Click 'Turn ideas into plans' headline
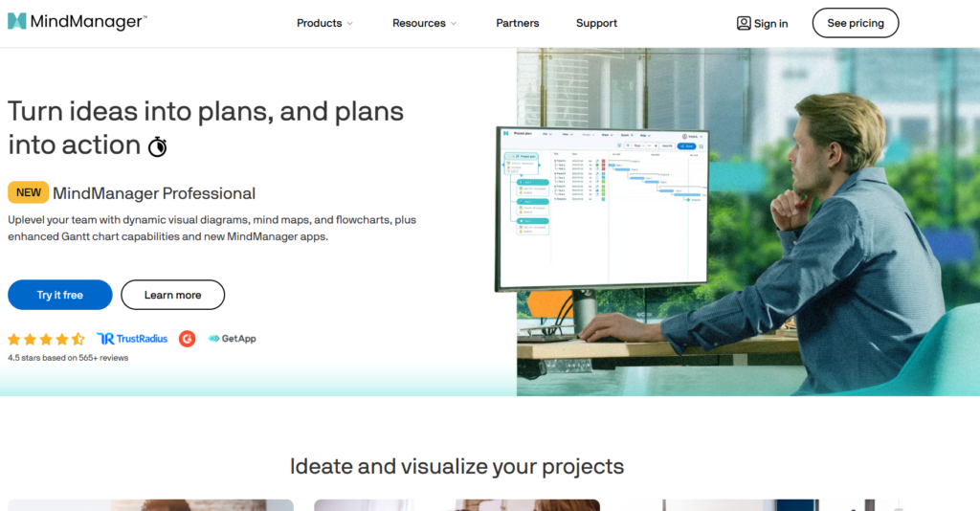The image size is (980, 511). (206, 128)
